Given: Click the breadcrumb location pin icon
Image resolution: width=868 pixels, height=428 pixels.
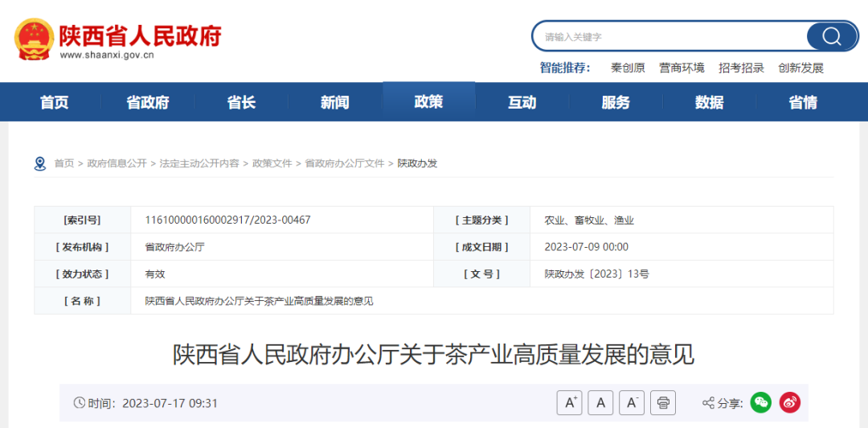Looking at the screenshot, I should pyautogui.click(x=40, y=163).
